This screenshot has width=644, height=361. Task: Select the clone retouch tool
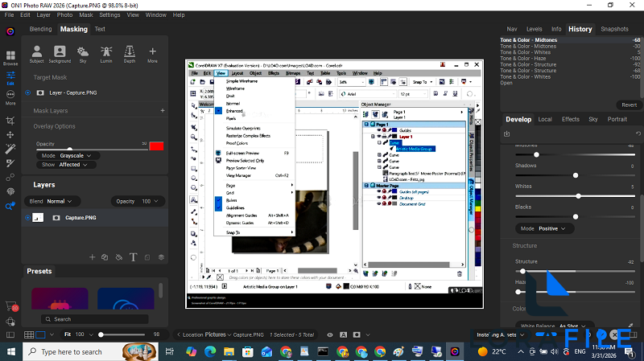[10, 177]
